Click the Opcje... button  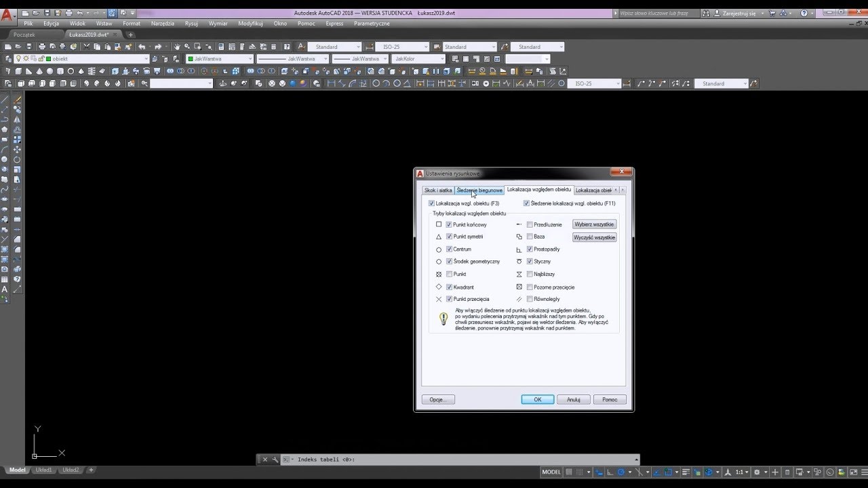coord(438,399)
